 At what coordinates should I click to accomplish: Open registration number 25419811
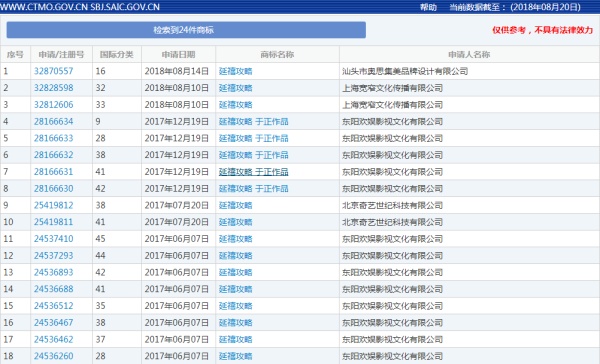click(53, 222)
